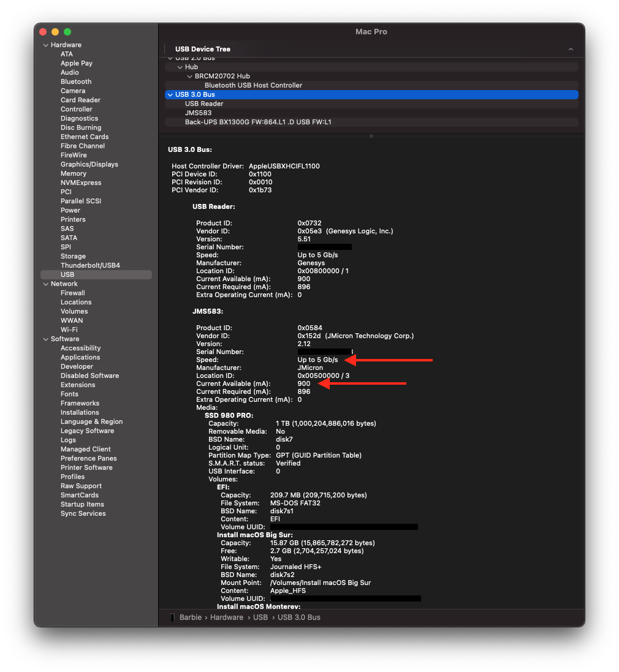
Task: Select Parallel SCSI entry
Action: point(80,202)
